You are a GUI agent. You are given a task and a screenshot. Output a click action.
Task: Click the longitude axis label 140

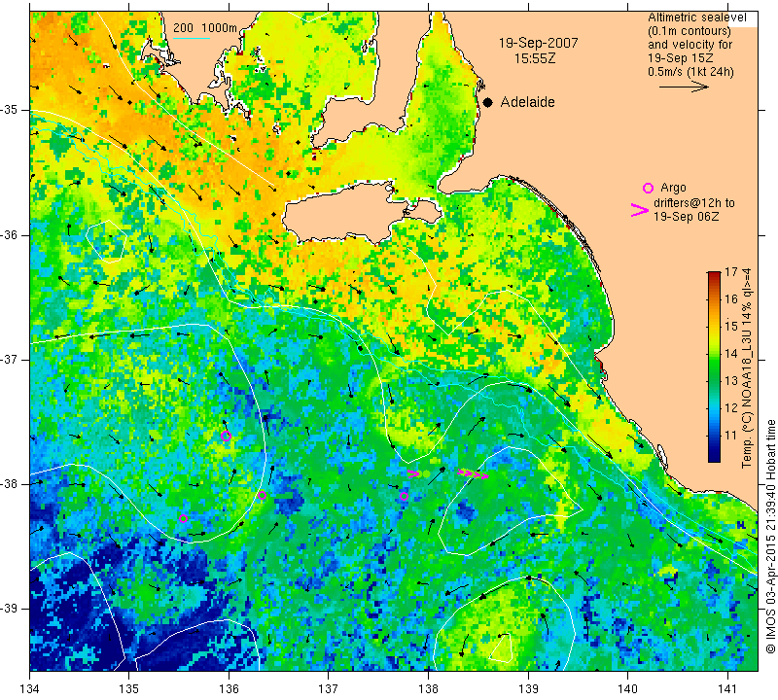point(627,689)
